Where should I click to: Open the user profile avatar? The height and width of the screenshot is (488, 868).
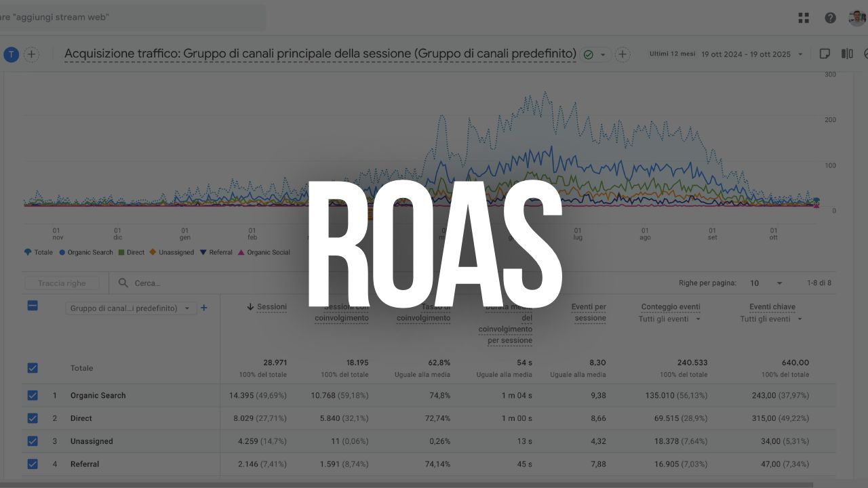click(857, 18)
